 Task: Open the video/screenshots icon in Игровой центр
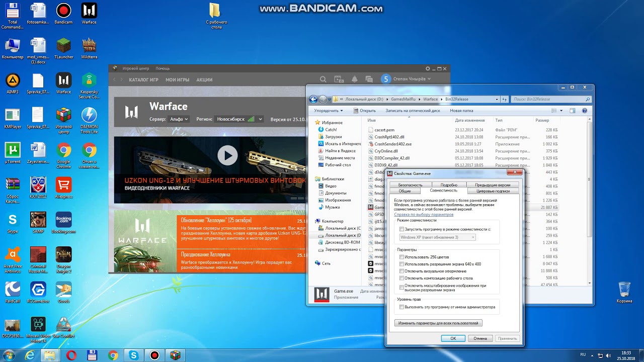point(339,79)
